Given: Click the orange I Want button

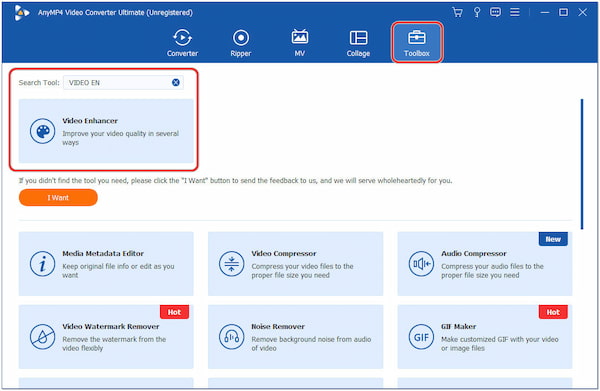Looking at the screenshot, I should pyautogui.click(x=58, y=197).
